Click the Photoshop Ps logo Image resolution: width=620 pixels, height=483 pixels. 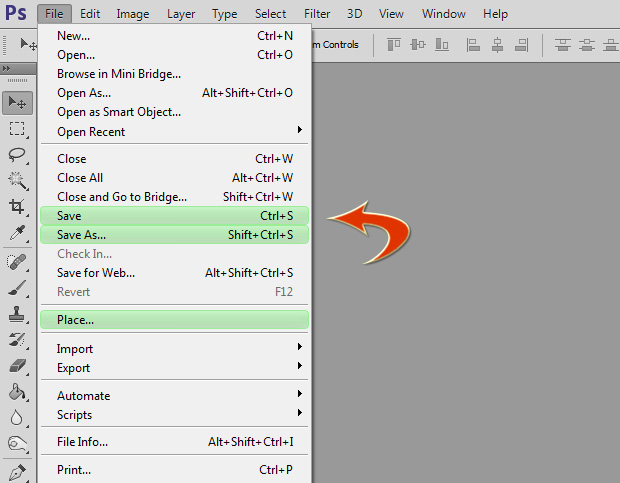(x=16, y=13)
